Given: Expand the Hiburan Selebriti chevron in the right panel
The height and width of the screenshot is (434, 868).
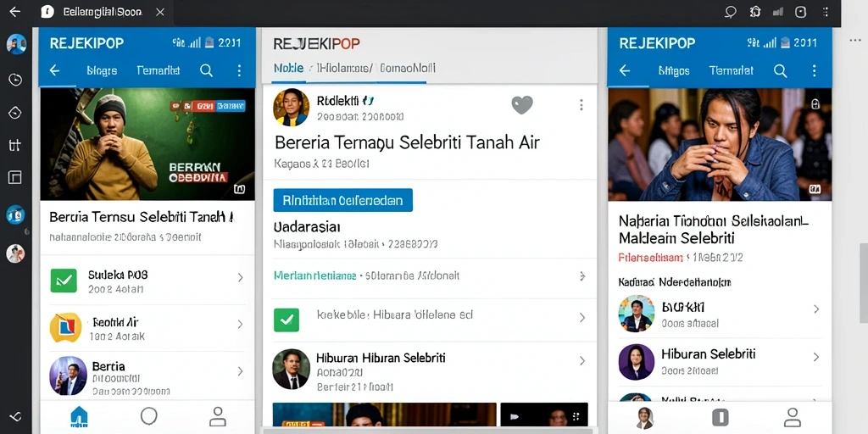Looking at the screenshot, I should (816, 357).
